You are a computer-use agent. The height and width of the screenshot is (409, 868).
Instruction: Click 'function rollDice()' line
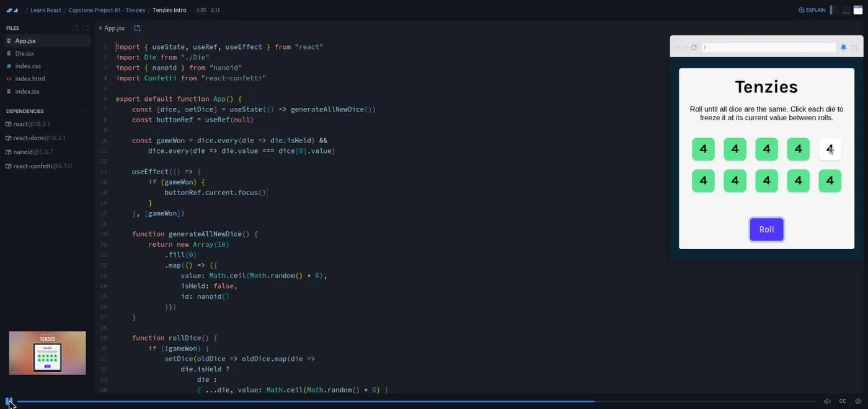(175, 338)
